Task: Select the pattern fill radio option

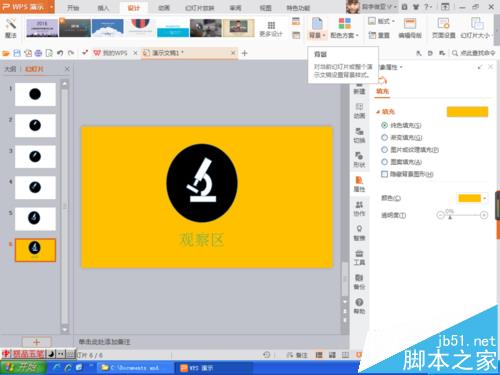Action: (x=384, y=162)
